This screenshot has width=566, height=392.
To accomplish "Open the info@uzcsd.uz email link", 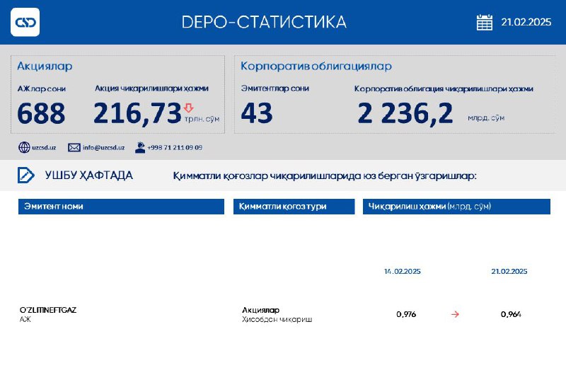I will pyautogui.click(x=103, y=147).
